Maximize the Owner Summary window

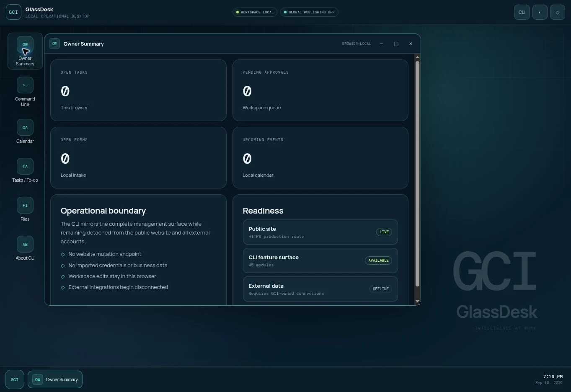coord(396,44)
